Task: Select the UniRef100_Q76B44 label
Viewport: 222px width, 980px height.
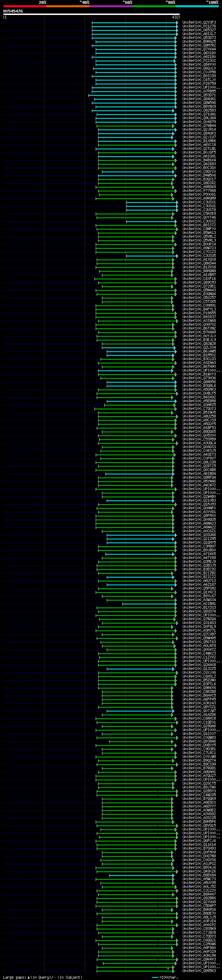Action: tap(199, 125)
